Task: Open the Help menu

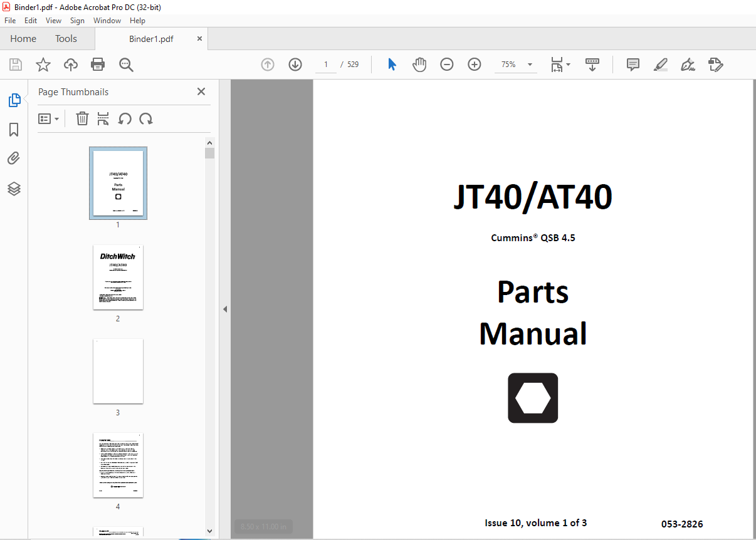Action: [x=138, y=21]
